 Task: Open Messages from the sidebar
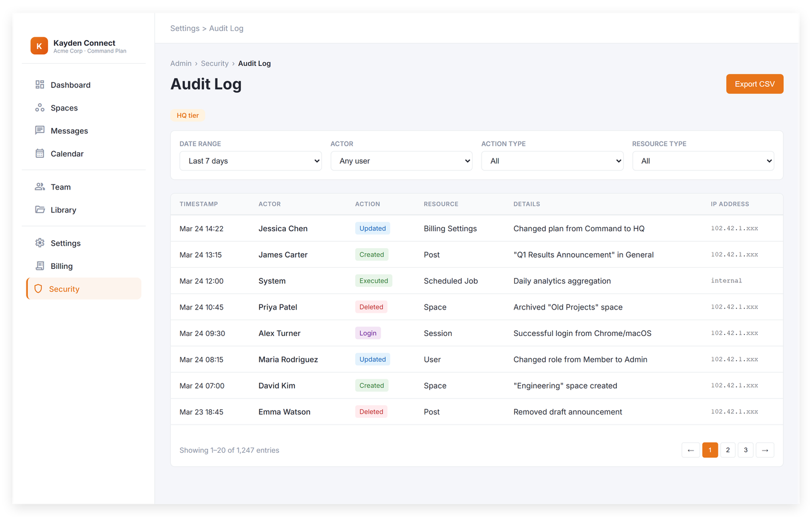[x=83, y=131]
